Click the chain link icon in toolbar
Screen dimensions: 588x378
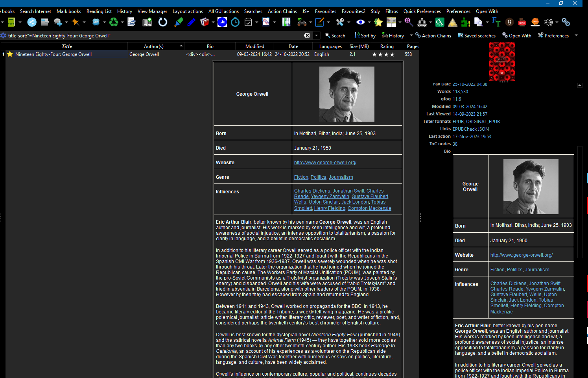coord(566,22)
